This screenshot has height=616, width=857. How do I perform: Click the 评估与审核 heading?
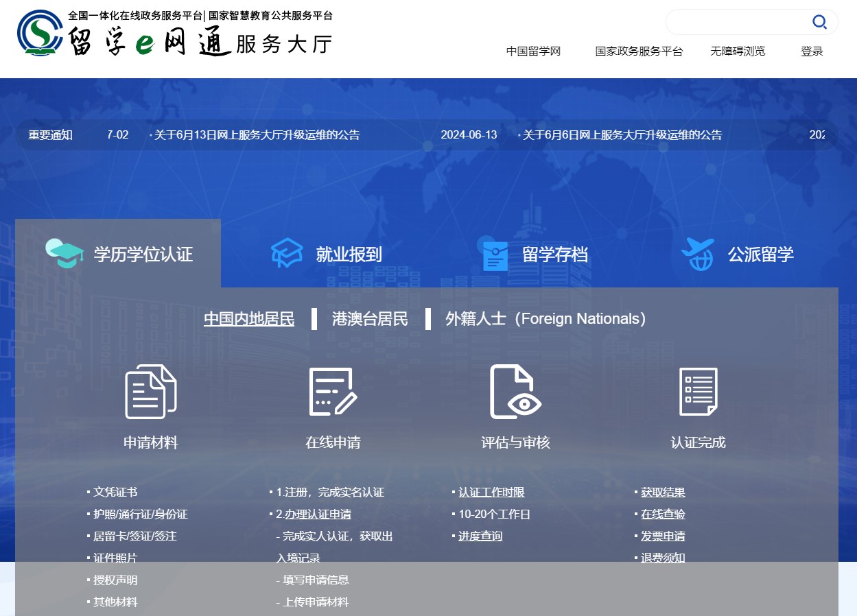pos(516,442)
